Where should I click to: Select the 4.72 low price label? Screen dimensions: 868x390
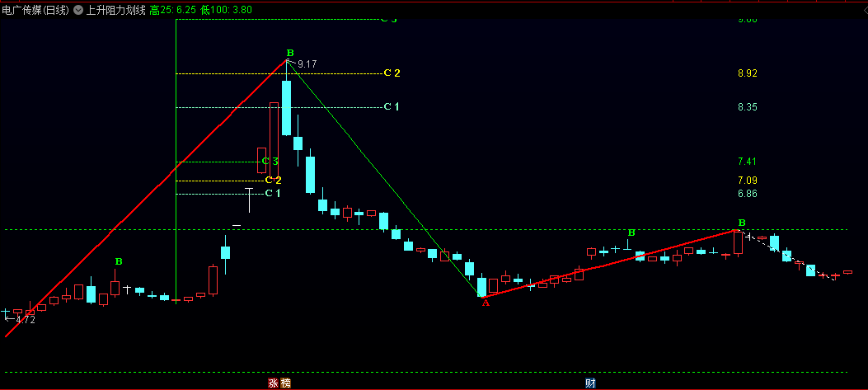(x=26, y=320)
